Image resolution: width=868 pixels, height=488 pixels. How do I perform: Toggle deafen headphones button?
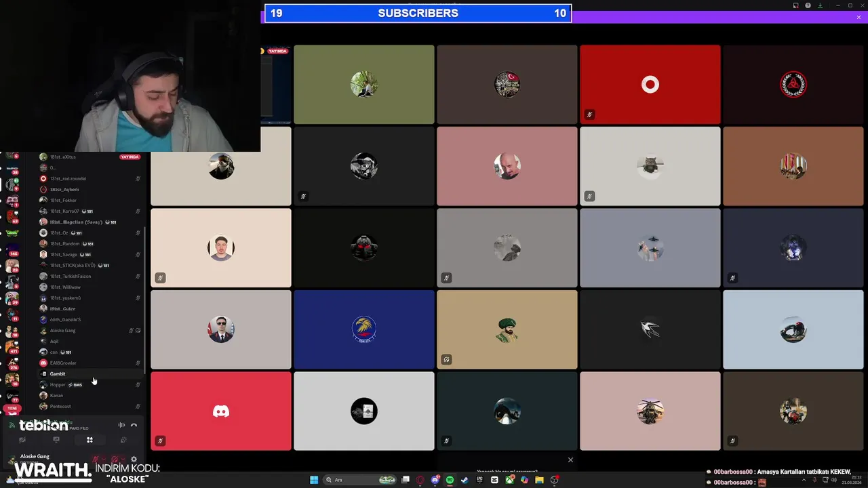(x=116, y=460)
